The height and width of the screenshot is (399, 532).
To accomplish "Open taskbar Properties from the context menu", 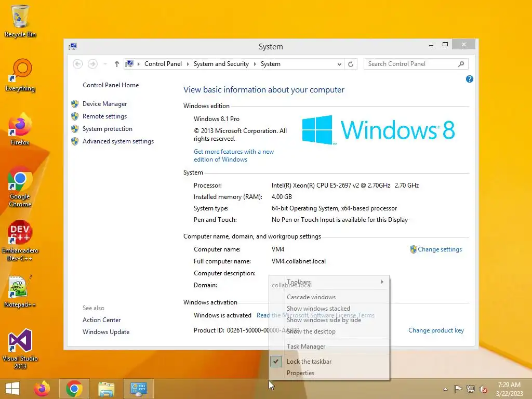I will [329, 373].
